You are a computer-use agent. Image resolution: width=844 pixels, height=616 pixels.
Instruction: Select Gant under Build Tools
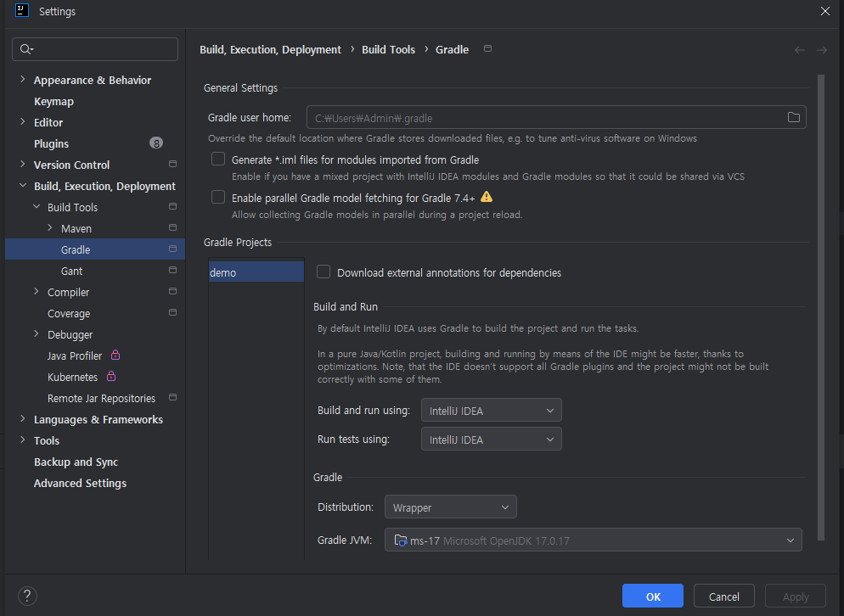[71, 271]
